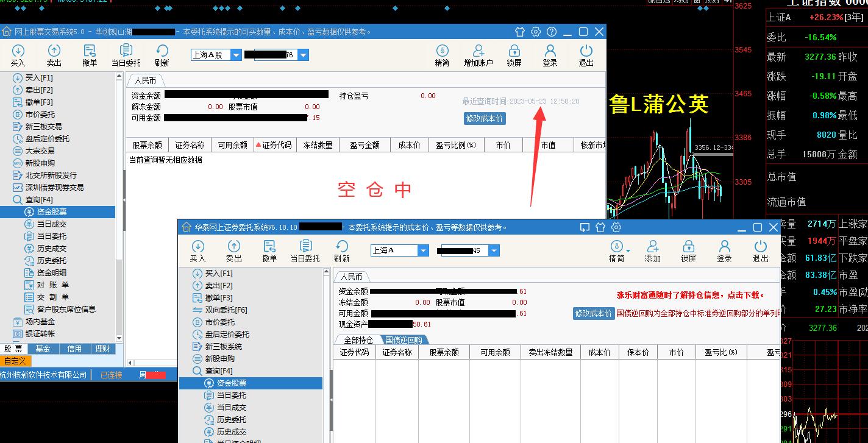The height and width of the screenshot is (443, 868).
Task: Open 当日委托 toolbar icon in 华创 window
Action: tap(126, 55)
